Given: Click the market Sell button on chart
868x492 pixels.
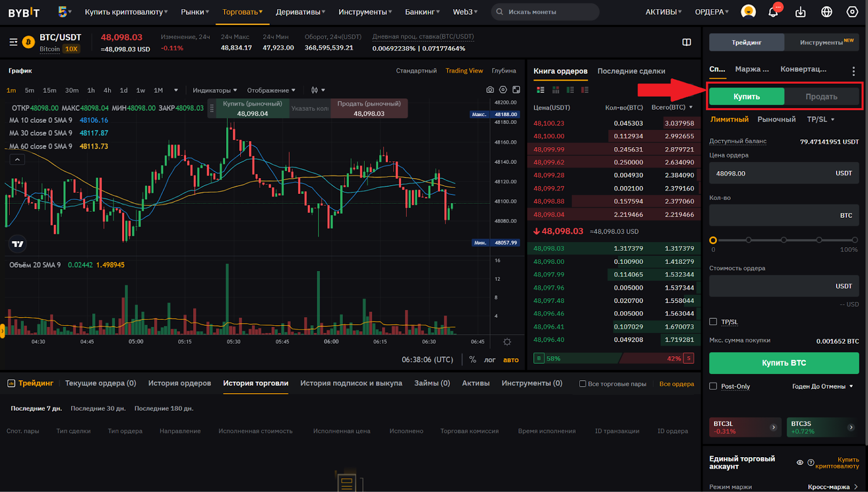Looking at the screenshot, I should coord(369,108).
